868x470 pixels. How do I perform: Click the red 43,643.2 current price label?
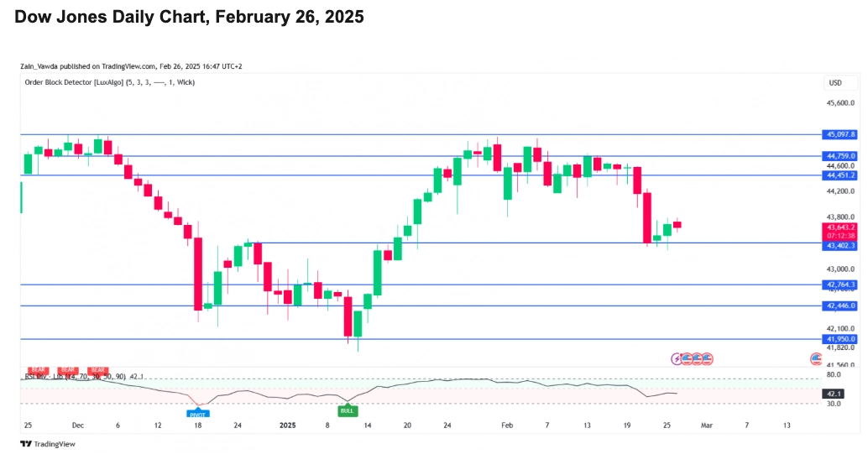point(840,227)
